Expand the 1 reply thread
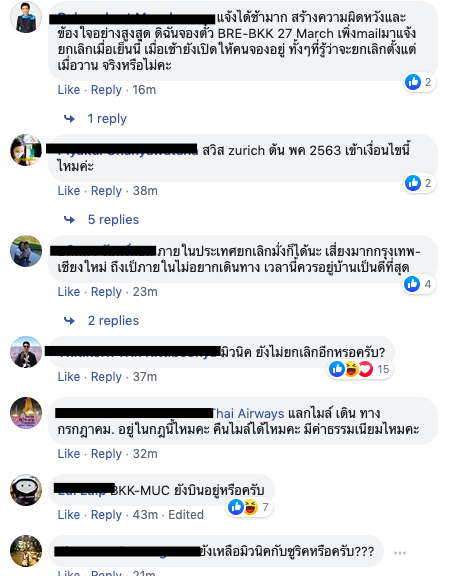472x576 pixels. coord(107,119)
